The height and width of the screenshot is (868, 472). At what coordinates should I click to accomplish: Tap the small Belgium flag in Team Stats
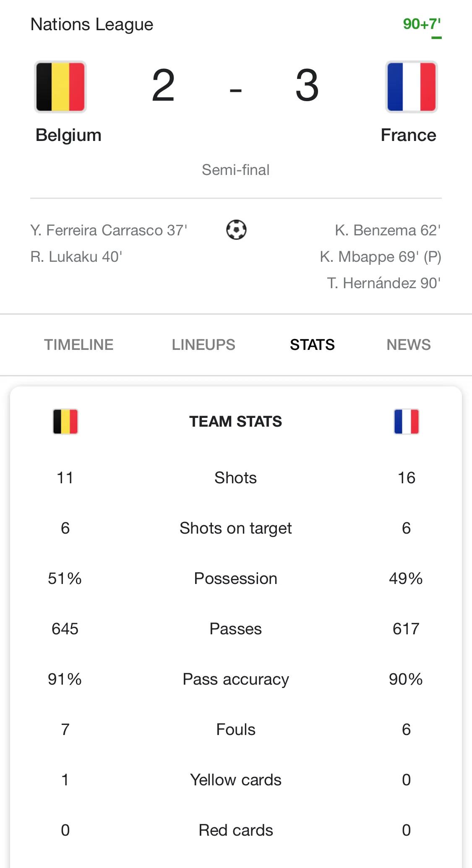65,422
